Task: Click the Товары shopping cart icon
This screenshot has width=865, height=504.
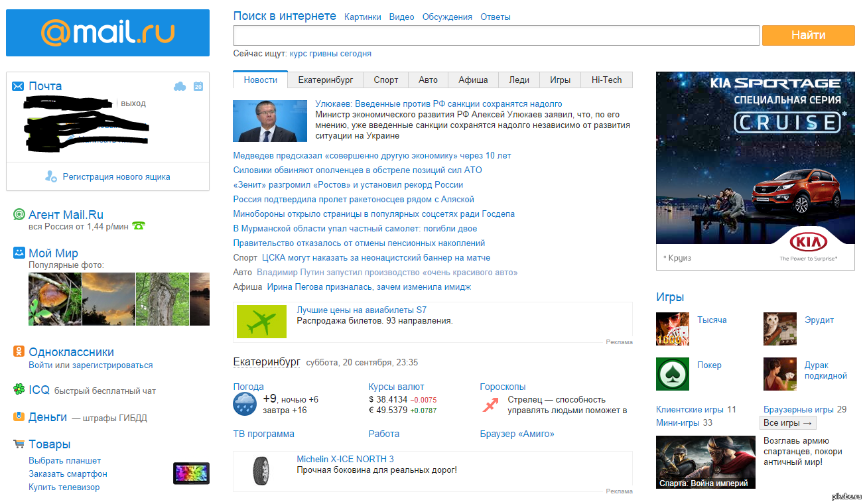Action: (x=19, y=444)
